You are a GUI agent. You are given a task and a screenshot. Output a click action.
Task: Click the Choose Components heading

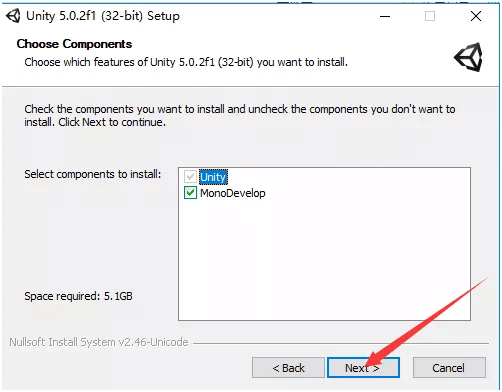pos(74,44)
